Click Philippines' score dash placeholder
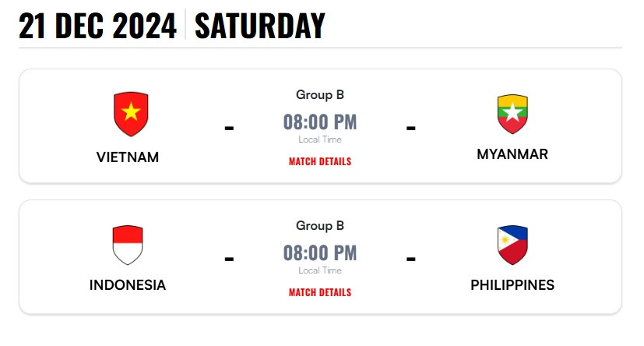The height and width of the screenshot is (346, 644). (411, 257)
